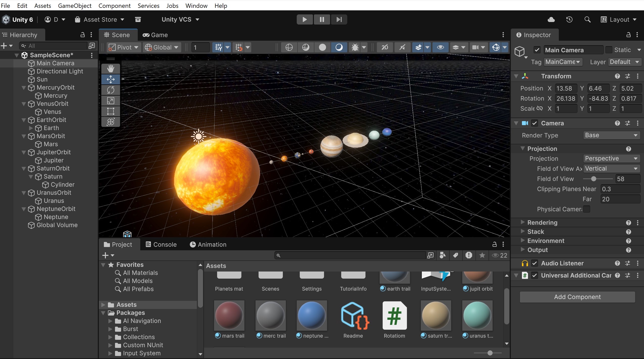Select the Rotatiom script asset
Viewport: 644px width, 359px height.
394,316
